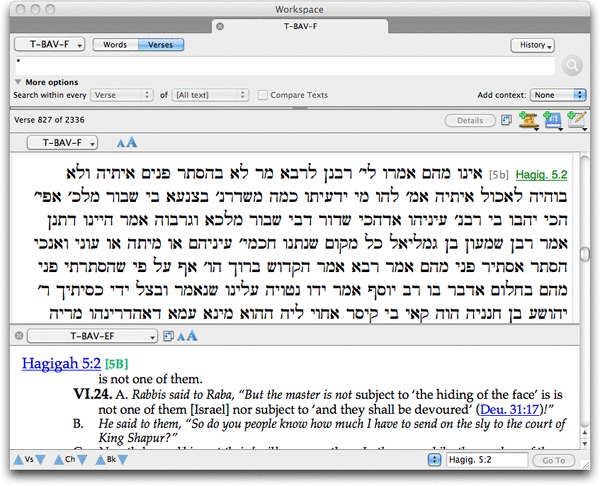Click the Verse 827 of 2336 status text

tap(49, 120)
